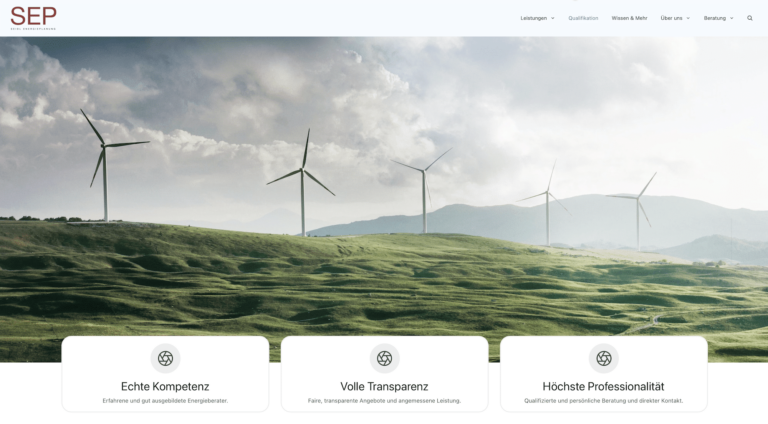Open the Leistungen menu item
Screen dimensions: 768x424
pos(533,18)
